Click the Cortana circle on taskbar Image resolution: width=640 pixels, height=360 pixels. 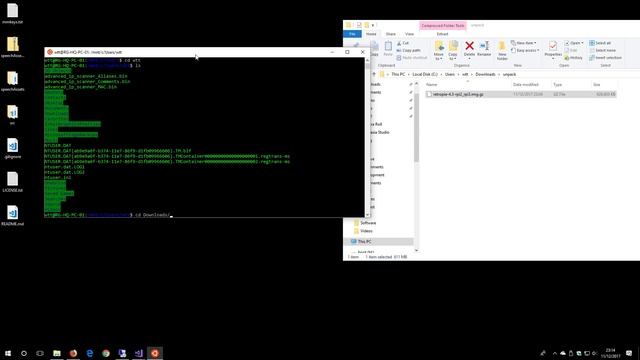pyautogui.click(x=24, y=353)
